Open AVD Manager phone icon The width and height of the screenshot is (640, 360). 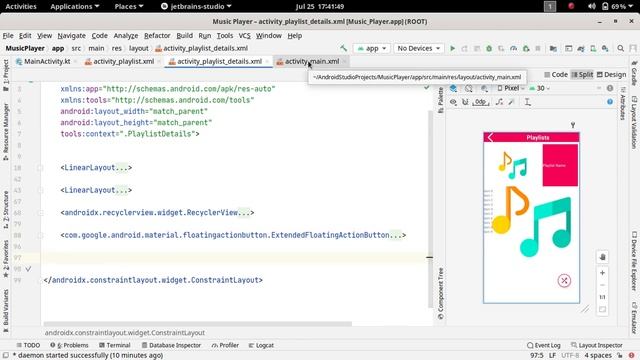593,48
